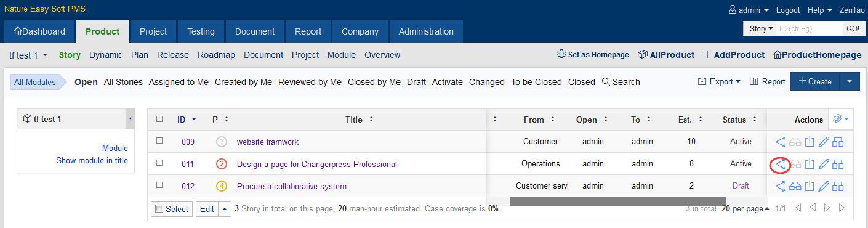Open story 'Procure a collaborative system'

point(292,186)
